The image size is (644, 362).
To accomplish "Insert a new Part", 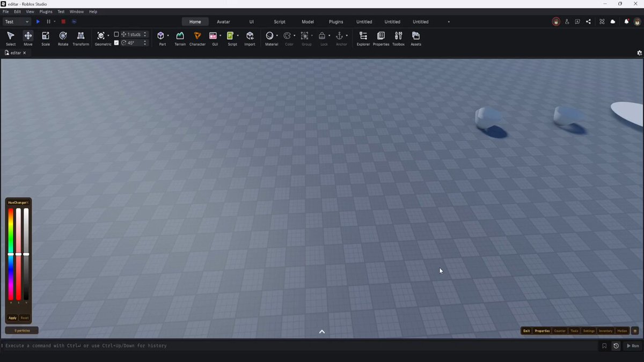I will (x=161, y=38).
